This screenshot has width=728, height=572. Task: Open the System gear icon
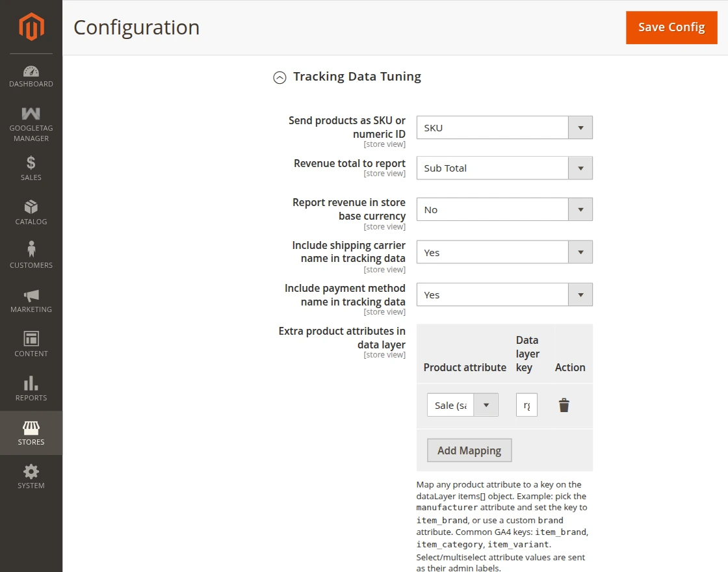tap(31, 472)
